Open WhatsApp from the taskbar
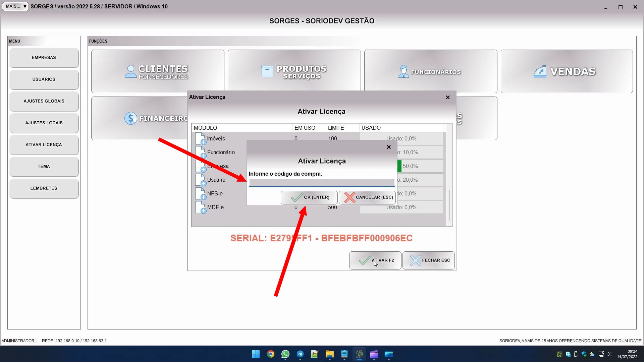Screen dimensions: 644x362 (x=285, y=354)
